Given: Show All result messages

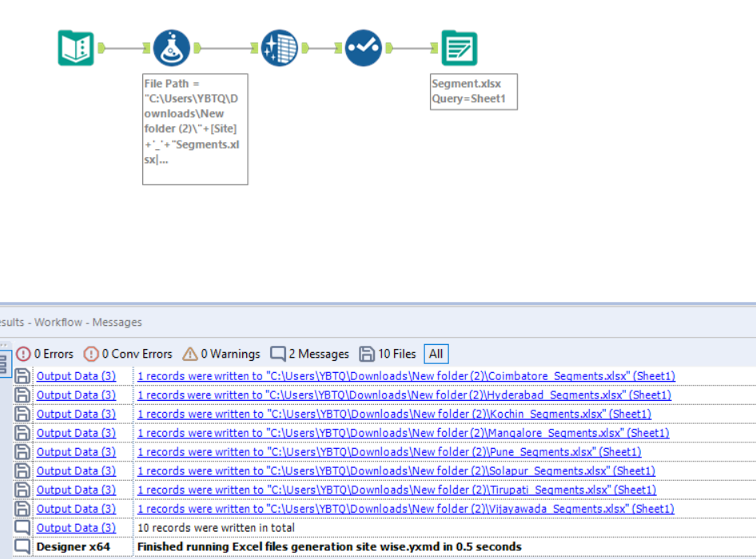Looking at the screenshot, I should (436, 354).
